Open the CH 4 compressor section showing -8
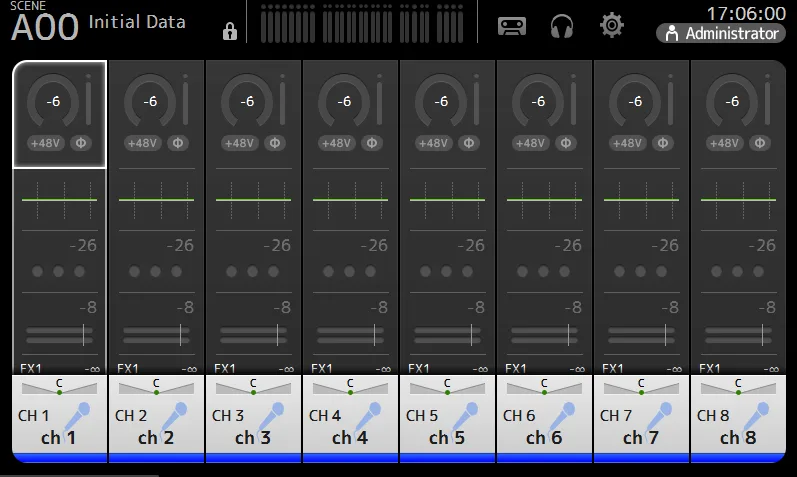This screenshot has width=797, height=477. pos(351,323)
